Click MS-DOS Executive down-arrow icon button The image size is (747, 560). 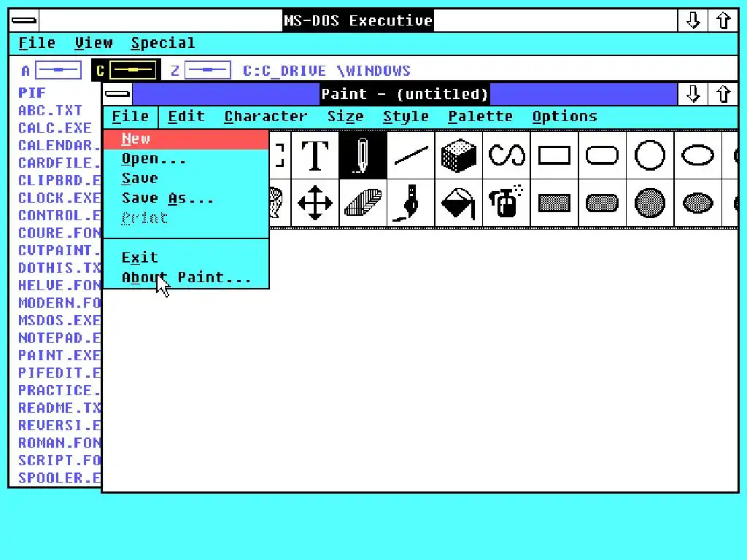(x=693, y=20)
